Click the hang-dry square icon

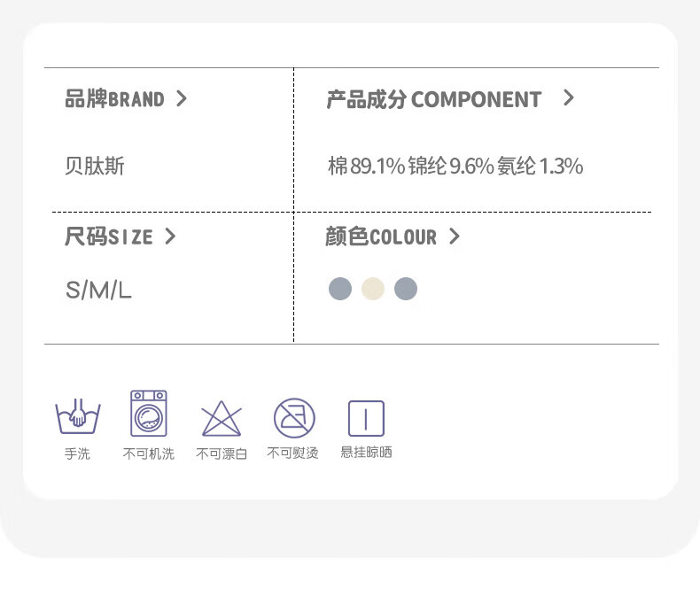click(366, 419)
